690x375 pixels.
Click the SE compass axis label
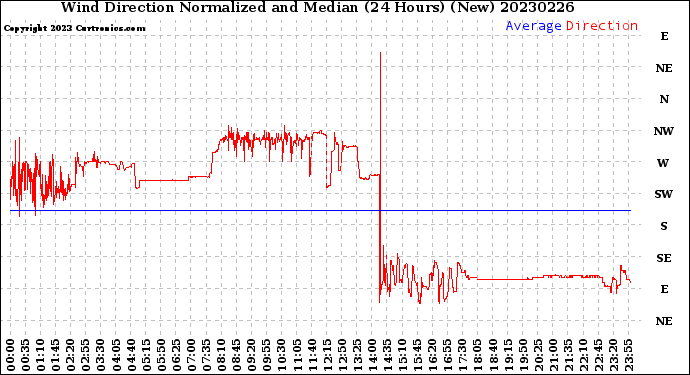tap(664, 258)
